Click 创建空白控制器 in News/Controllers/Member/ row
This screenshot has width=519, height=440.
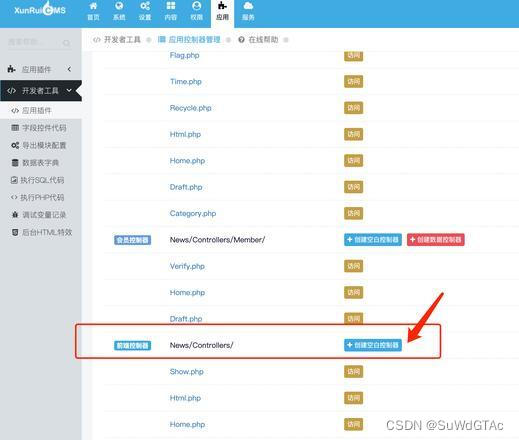(373, 240)
